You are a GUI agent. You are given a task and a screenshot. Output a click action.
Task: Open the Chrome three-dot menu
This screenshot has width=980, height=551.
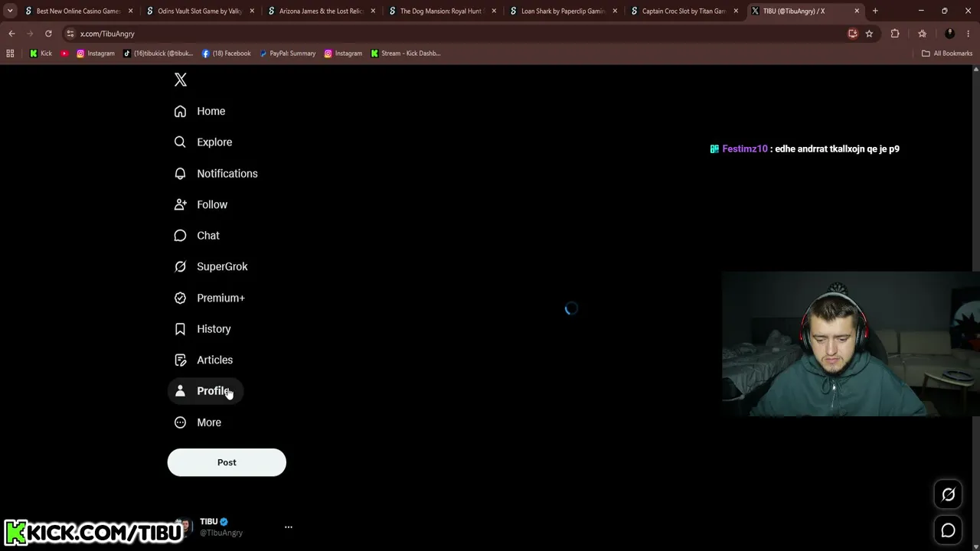coord(968,34)
